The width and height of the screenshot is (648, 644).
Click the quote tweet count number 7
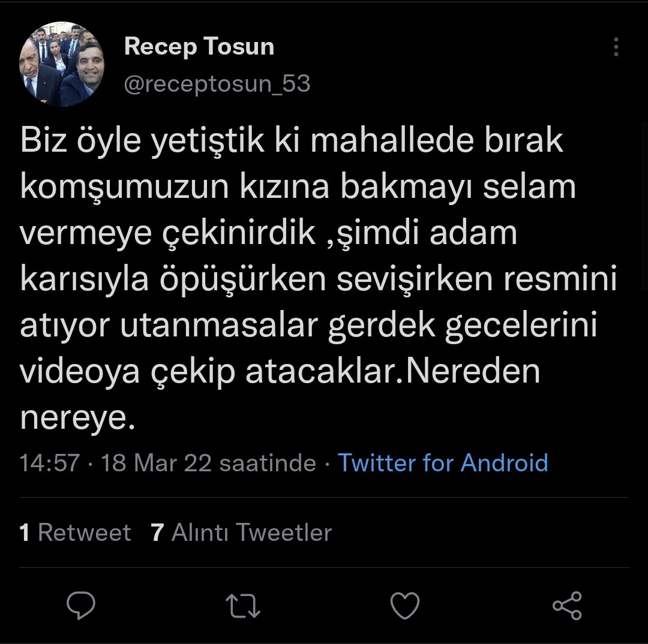(157, 532)
